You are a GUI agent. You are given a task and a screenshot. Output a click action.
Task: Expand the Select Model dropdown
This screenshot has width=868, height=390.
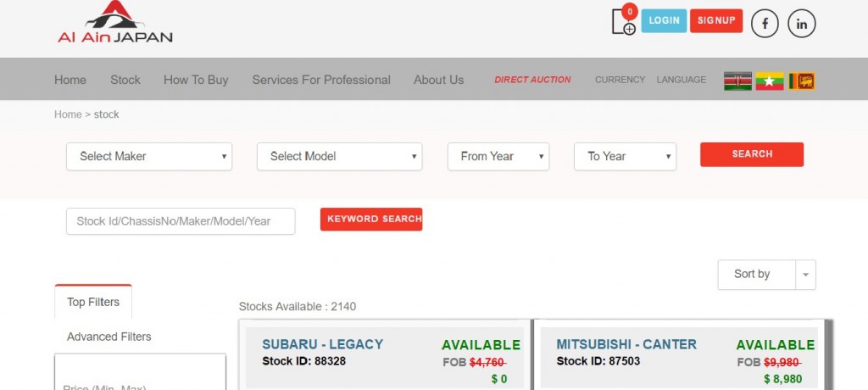tap(339, 156)
